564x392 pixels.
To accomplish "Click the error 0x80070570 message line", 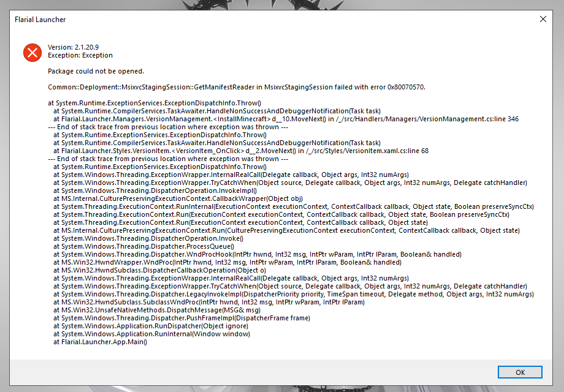I will tap(236, 87).
